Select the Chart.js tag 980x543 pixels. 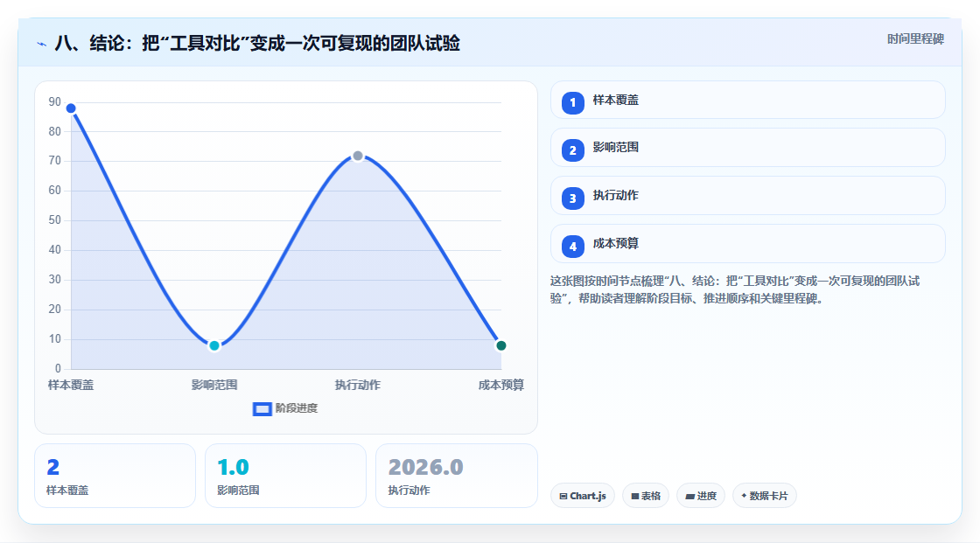pos(583,496)
